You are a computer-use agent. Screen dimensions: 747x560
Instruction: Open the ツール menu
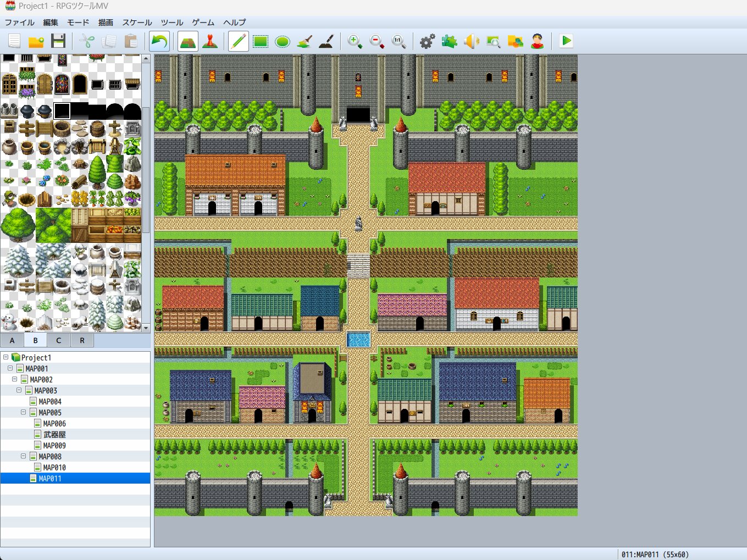(x=171, y=23)
